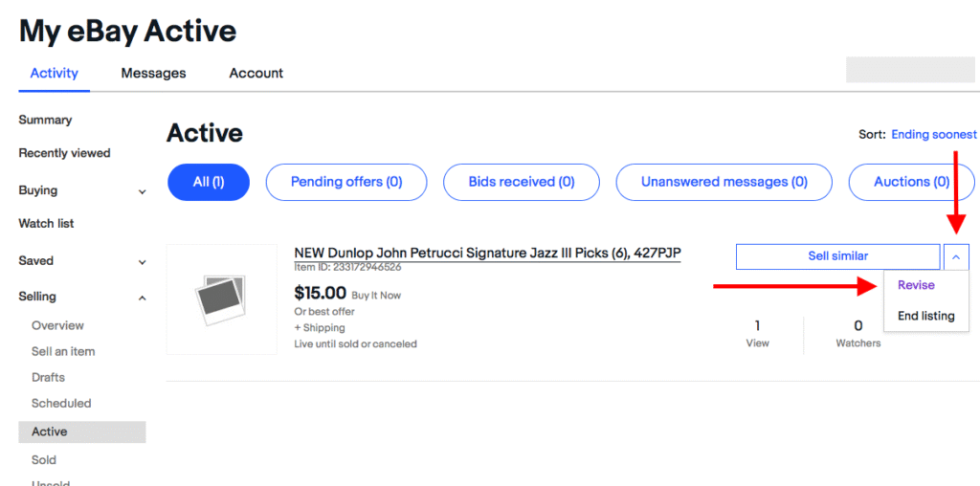Collapse the Sell similar dropdown arrow
980x486 pixels.
pos(956,256)
